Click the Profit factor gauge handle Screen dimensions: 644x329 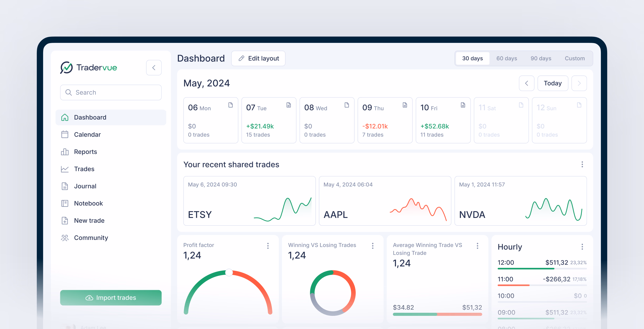coord(229,273)
